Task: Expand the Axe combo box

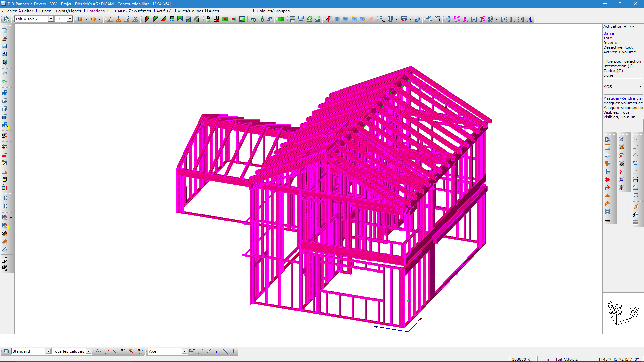Action: tap(184, 351)
